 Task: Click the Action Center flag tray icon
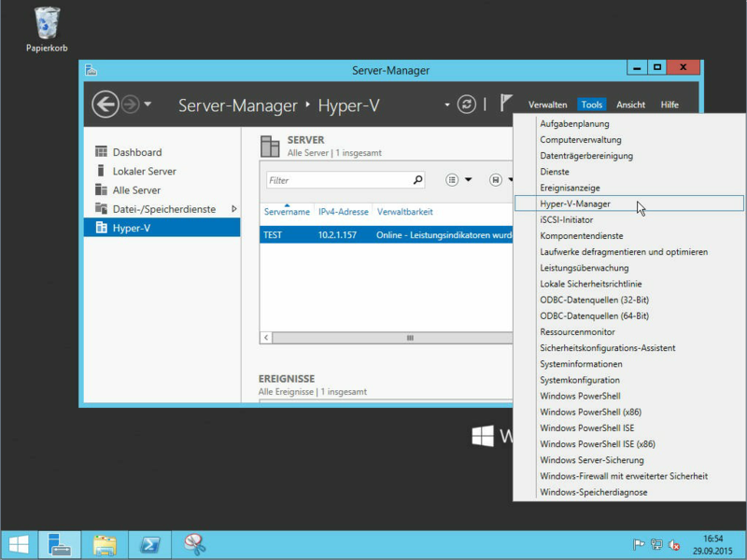(639, 545)
